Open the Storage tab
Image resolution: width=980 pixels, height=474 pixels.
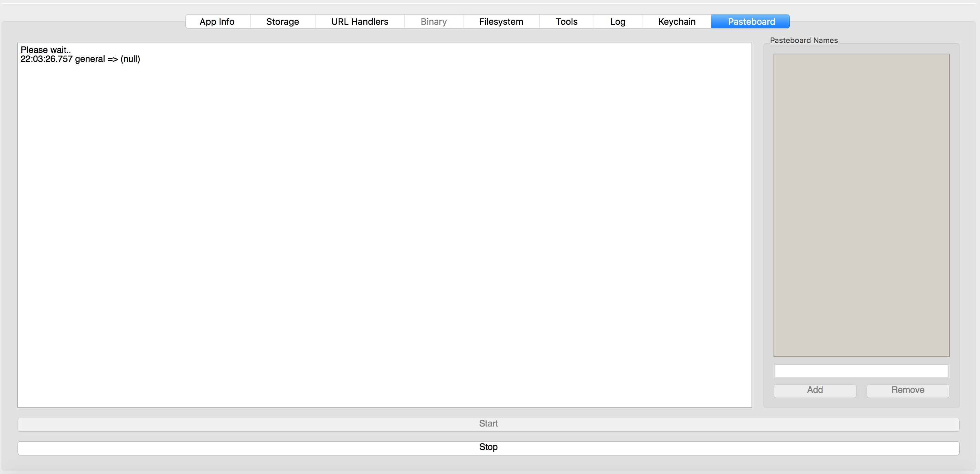(283, 22)
